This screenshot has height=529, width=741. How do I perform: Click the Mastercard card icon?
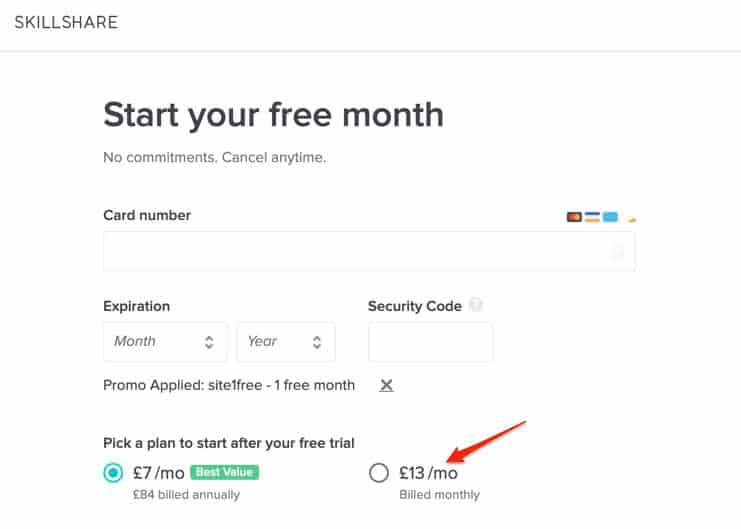tap(574, 217)
